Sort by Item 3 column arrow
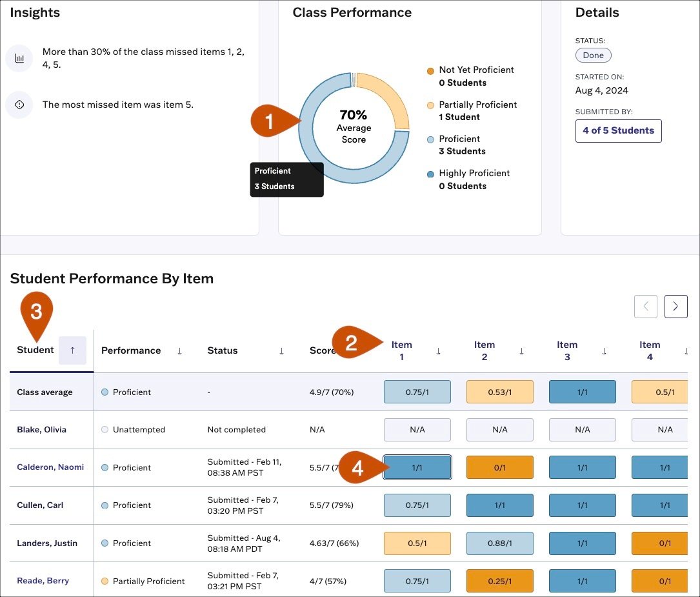The width and height of the screenshot is (700, 597). pos(604,351)
